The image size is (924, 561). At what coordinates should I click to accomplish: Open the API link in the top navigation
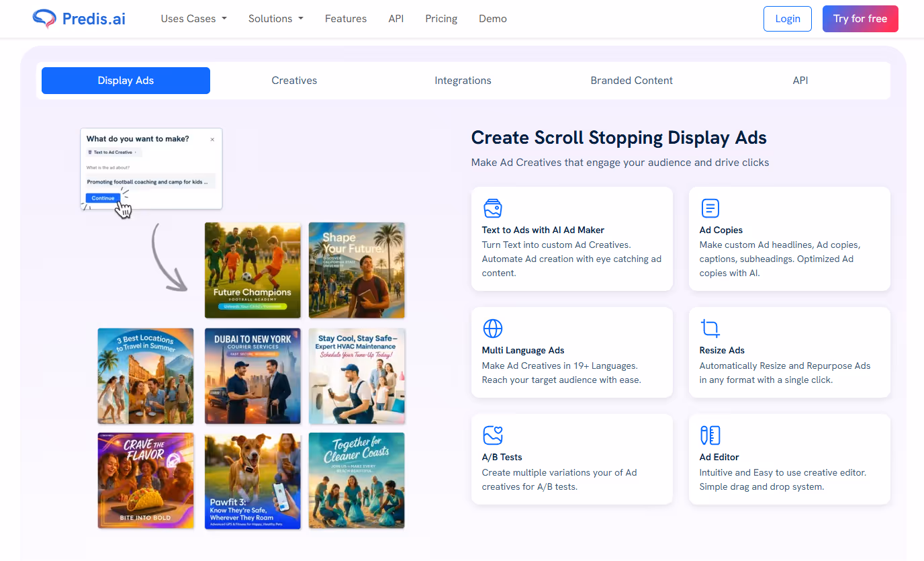click(x=396, y=19)
